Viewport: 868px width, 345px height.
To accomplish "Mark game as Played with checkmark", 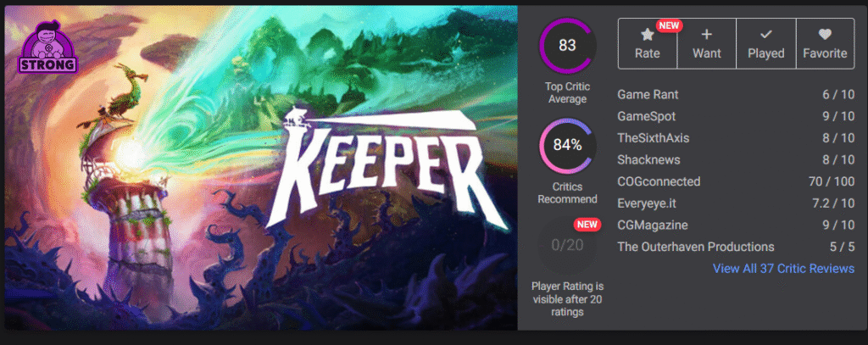I will click(765, 35).
